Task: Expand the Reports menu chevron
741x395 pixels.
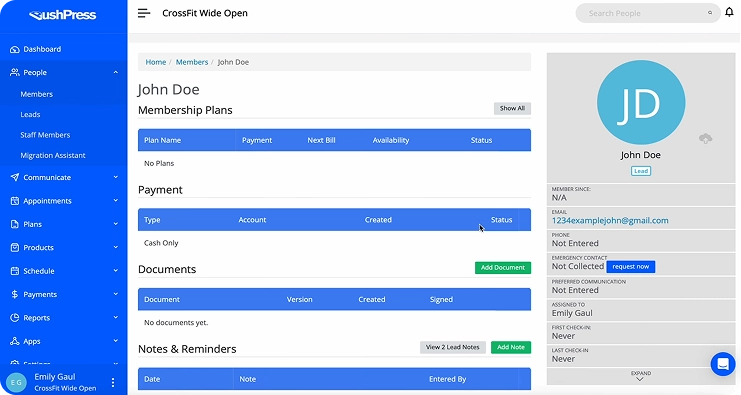Action: pos(116,318)
